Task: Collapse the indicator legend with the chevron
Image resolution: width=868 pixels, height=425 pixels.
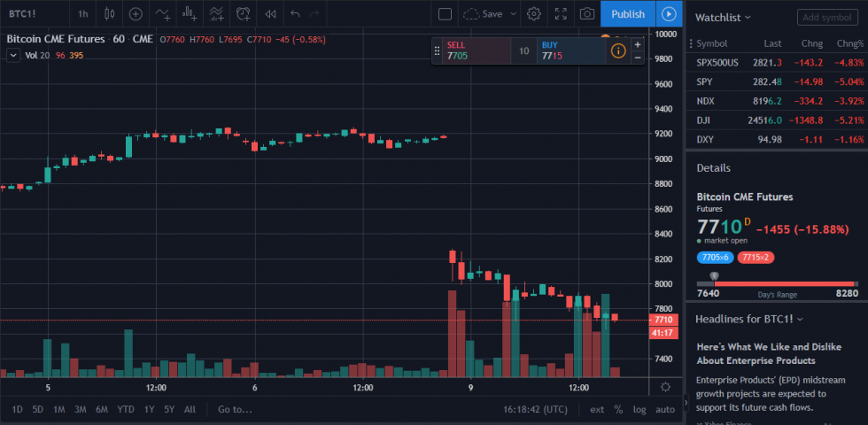Action: click(13, 55)
